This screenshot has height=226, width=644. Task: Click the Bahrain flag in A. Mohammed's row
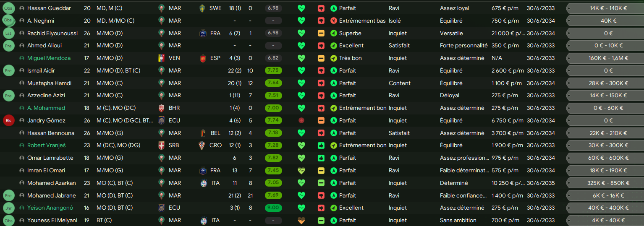[162, 108]
